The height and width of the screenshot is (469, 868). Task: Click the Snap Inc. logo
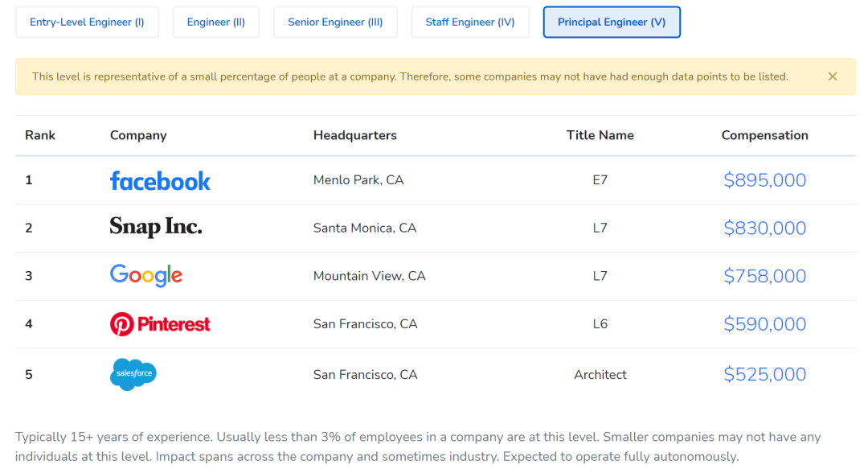tap(156, 227)
